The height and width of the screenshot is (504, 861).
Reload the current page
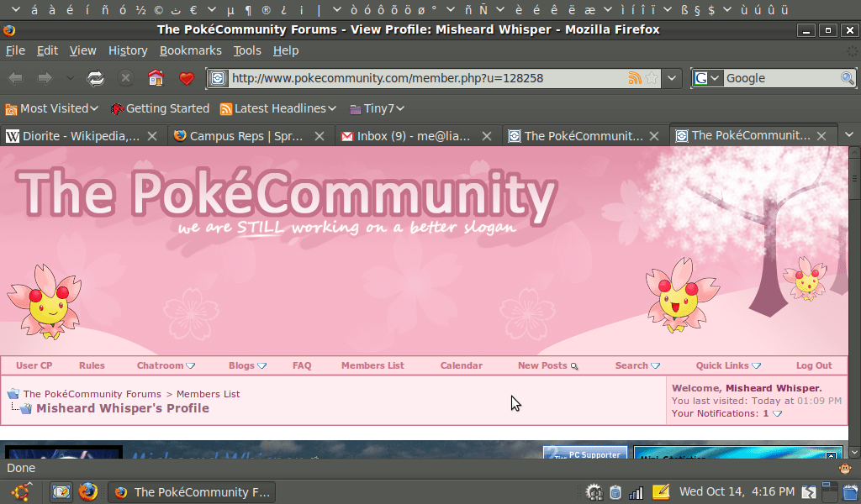click(x=96, y=78)
